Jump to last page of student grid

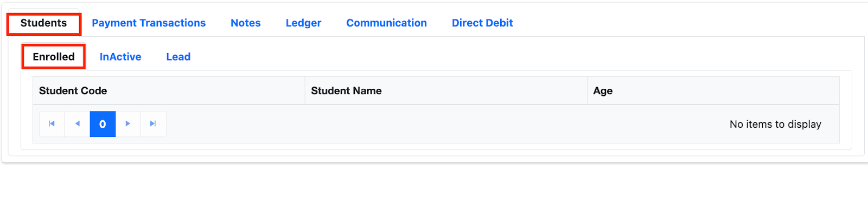click(x=154, y=124)
